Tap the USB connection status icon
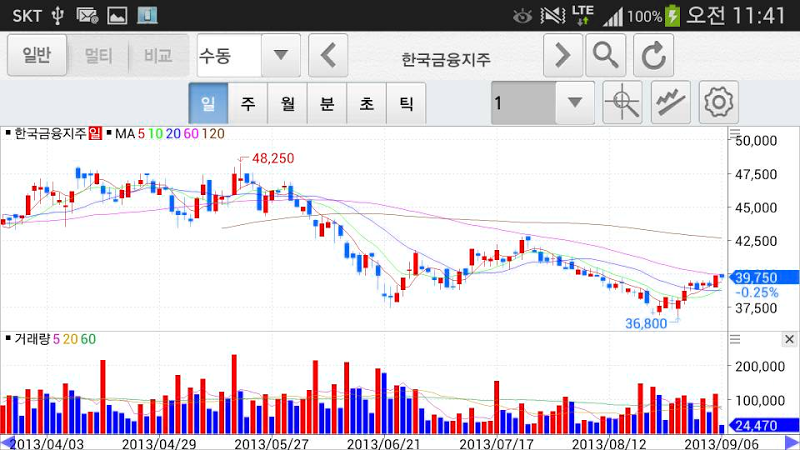Viewport: 800px width, 450px height. pos(58,16)
